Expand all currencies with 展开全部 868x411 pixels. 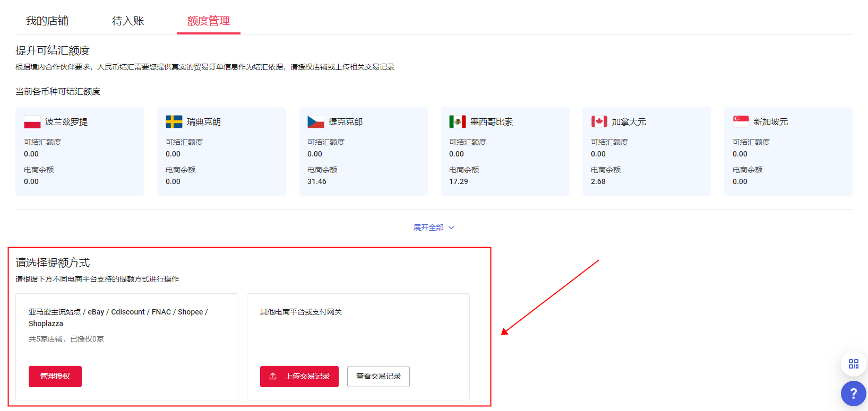(428, 228)
